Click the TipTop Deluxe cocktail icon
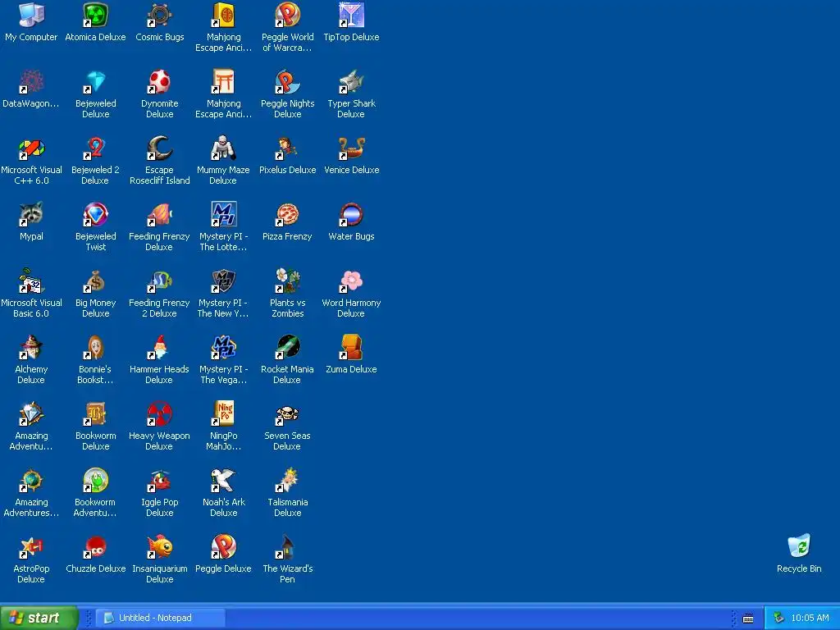840x630 pixels. 351,15
